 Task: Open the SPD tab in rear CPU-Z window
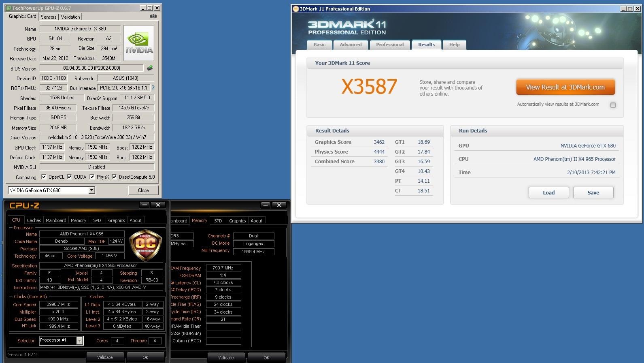click(x=218, y=221)
